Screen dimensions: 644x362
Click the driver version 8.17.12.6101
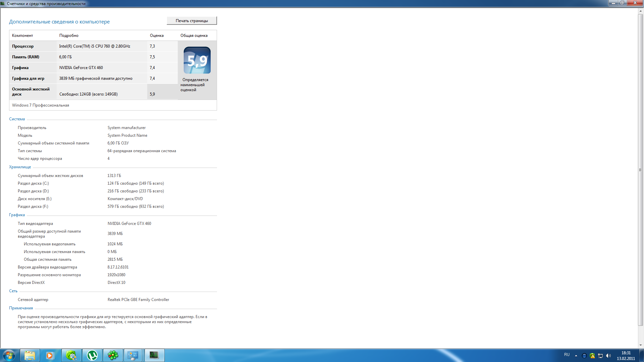coord(118,267)
